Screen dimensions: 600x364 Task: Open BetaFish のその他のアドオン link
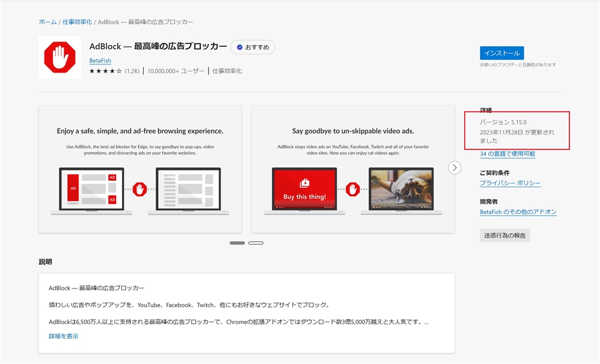click(518, 212)
